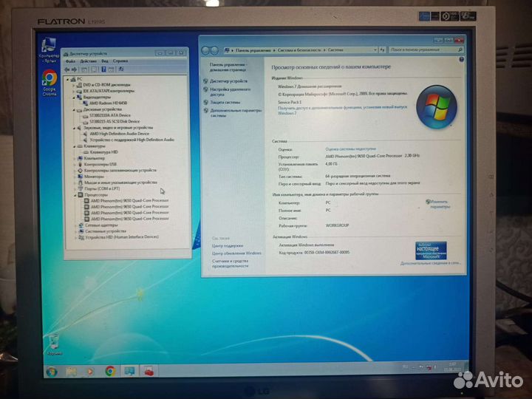Click the Диспетчер устройств sidebar link

coord(228,81)
